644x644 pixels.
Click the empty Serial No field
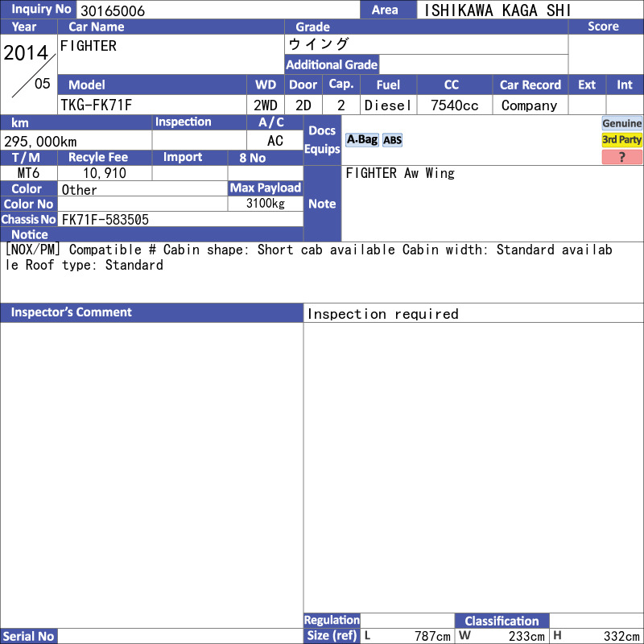pyautogui.click(x=180, y=636)
